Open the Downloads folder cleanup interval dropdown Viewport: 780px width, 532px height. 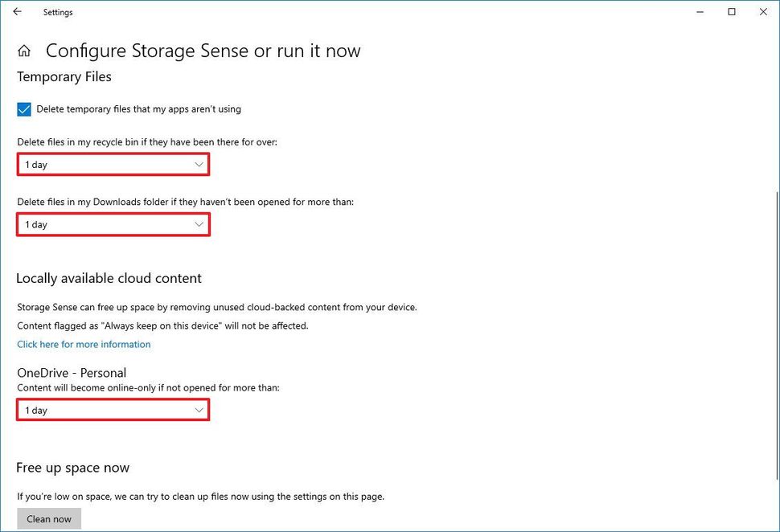click(113, 224)
